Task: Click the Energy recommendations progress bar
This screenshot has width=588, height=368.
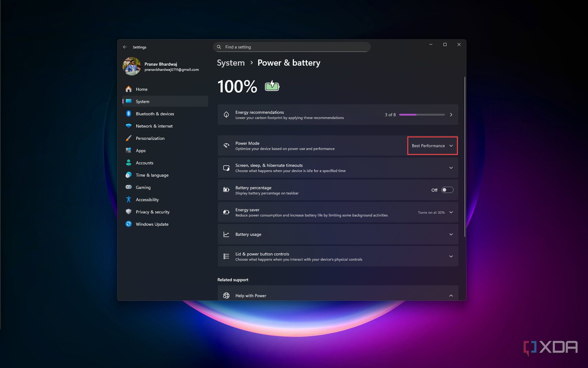Action: (x=422, y=115)
